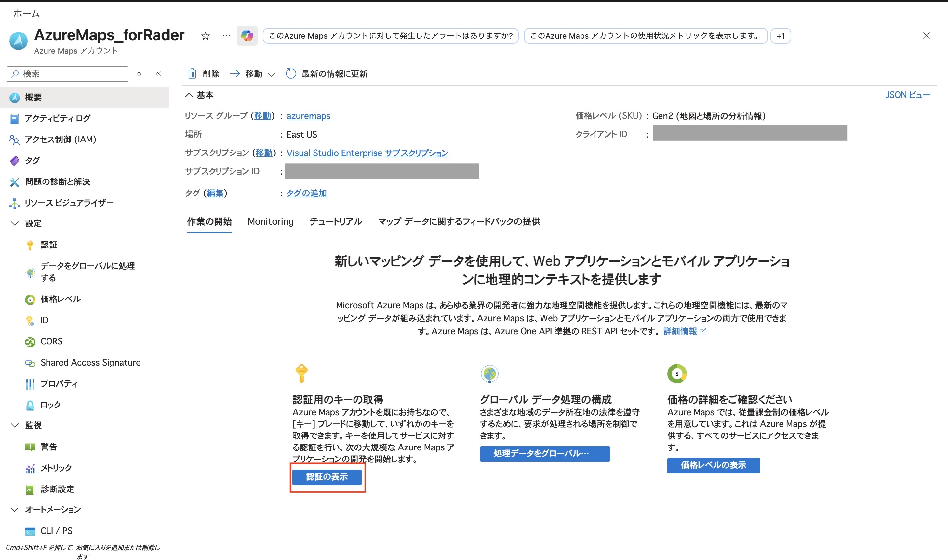This screenshot has width=948, height=560.
Task: Open the Copilot icon button
Action: [247, 36]
